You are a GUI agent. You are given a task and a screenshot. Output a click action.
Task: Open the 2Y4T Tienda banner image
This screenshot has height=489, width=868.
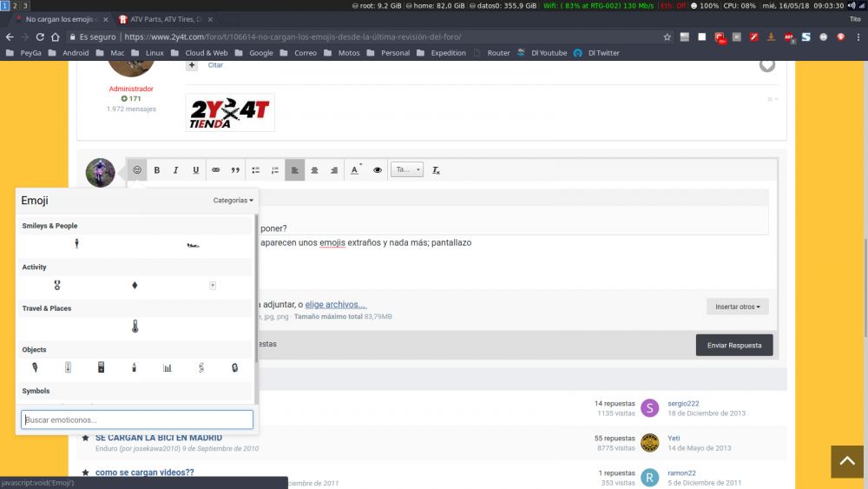click(230, 113)
